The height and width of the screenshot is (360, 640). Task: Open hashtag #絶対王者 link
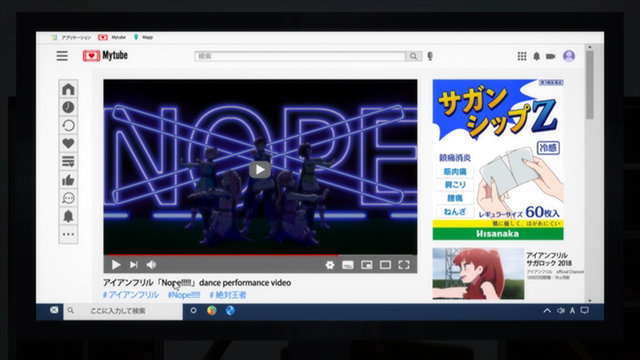point(228,295)
